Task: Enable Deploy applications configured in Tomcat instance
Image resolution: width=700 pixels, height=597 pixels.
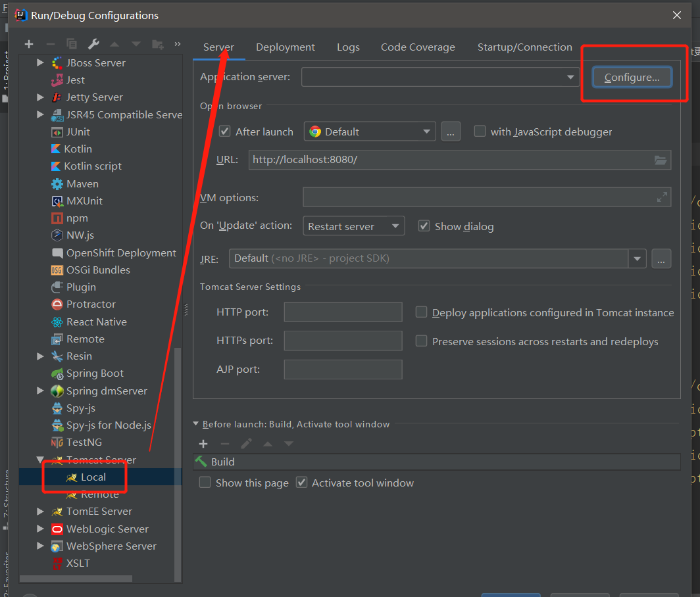Action: point(421,312)
